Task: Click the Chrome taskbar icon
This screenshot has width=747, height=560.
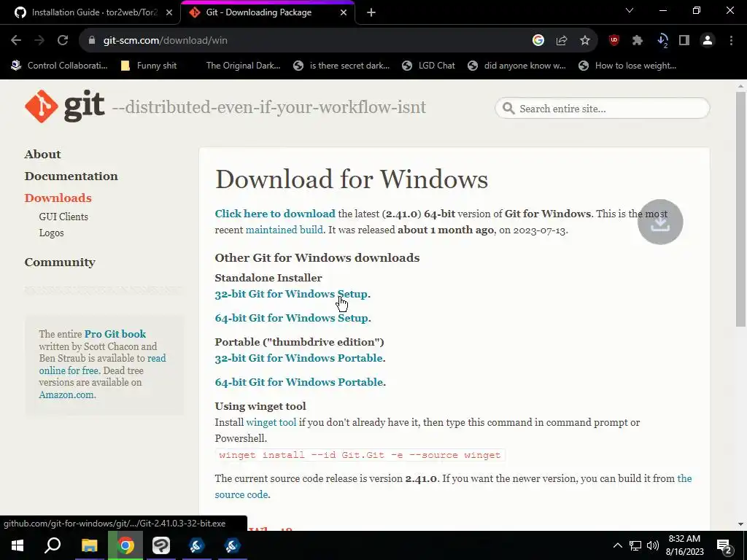Action: [x=125, y=545]
